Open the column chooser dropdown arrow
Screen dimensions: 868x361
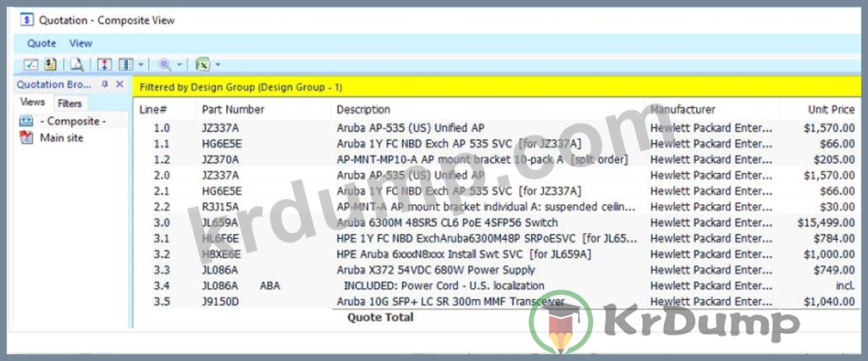tap(141, 65)
